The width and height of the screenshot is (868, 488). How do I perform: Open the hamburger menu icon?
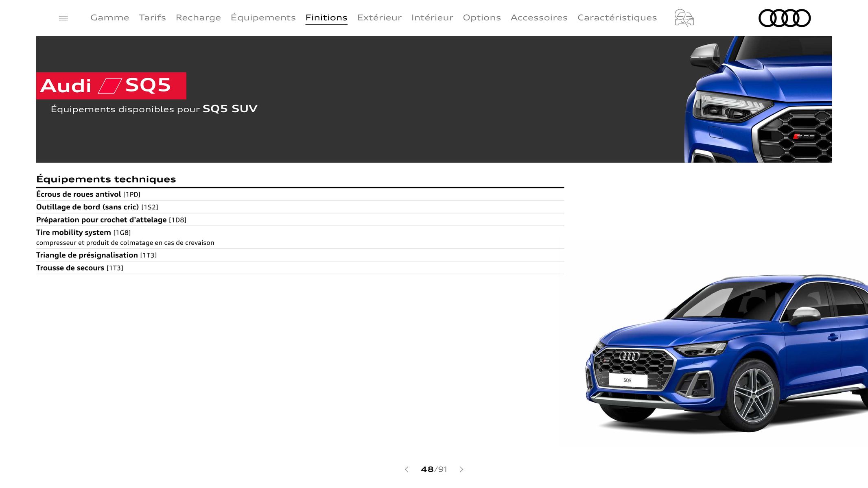tap(63, 18)
